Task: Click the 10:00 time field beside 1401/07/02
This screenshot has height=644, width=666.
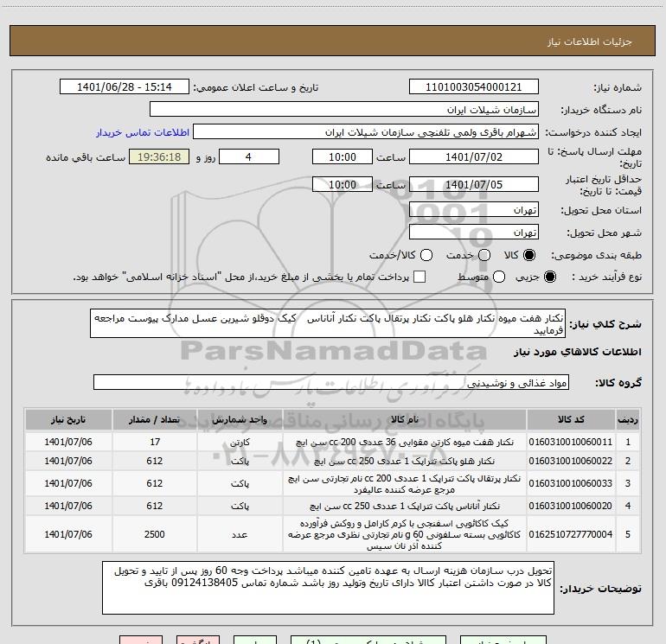Action: pos(343,156)
